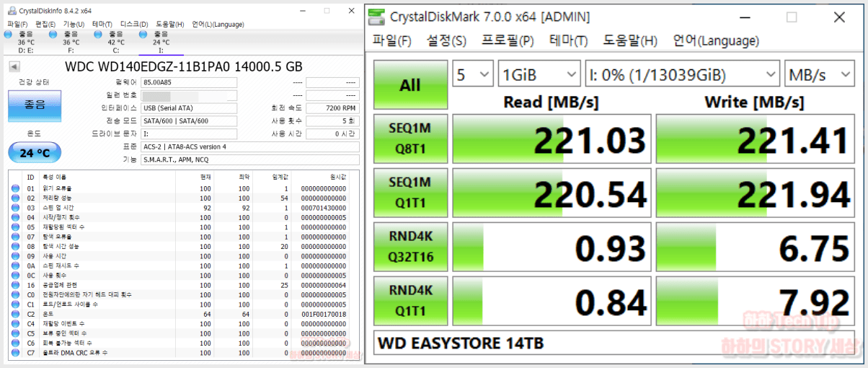
Task: Open CrystalDiskInfo 기능(U) menu
Action: point(73,24)
